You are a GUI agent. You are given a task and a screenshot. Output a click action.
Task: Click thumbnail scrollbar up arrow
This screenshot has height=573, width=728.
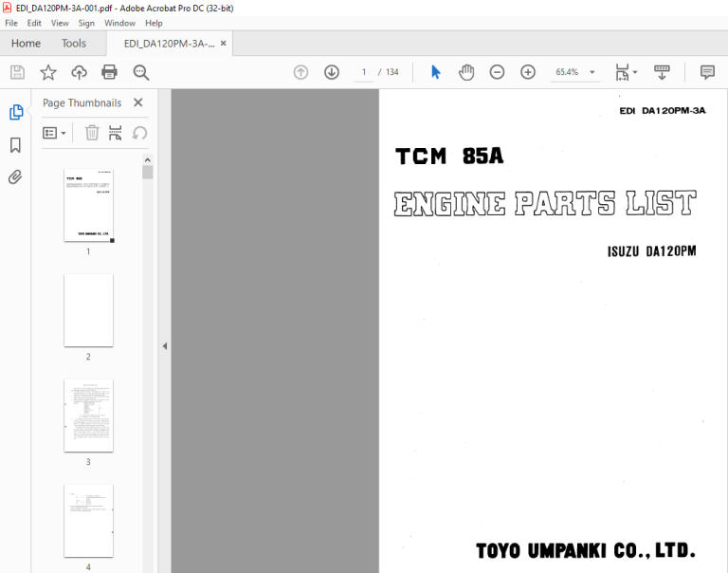click(148, 160)
